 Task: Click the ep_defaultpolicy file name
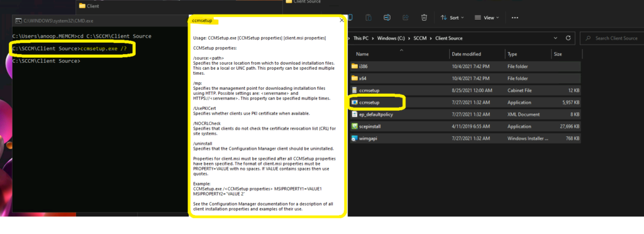point(376,114)
